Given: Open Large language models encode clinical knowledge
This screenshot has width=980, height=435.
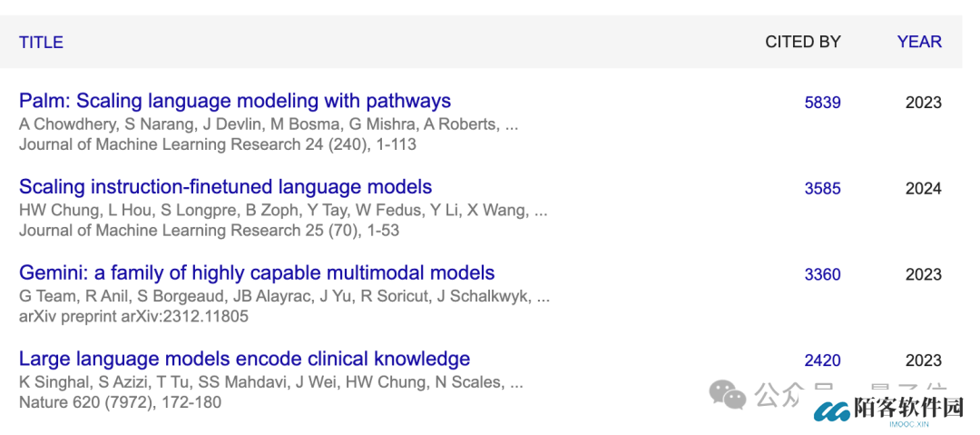Looking at the screenshot, I should [244, 359].
